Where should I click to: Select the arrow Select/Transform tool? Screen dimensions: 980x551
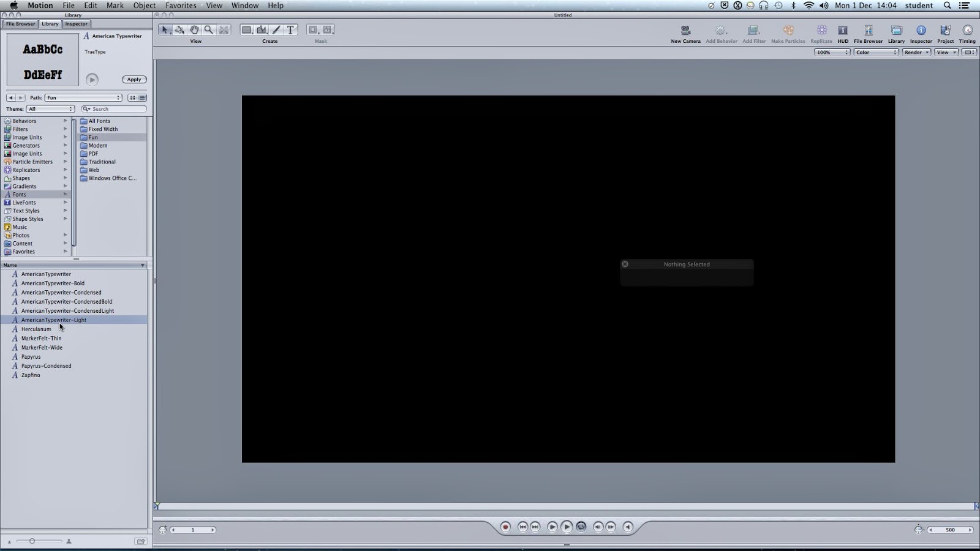165,29
